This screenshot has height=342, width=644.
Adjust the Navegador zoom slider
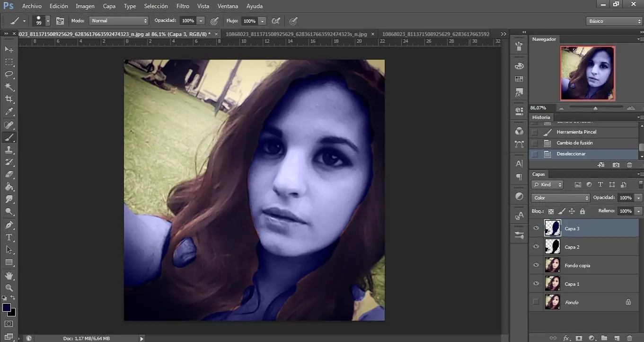pos(595,108)
